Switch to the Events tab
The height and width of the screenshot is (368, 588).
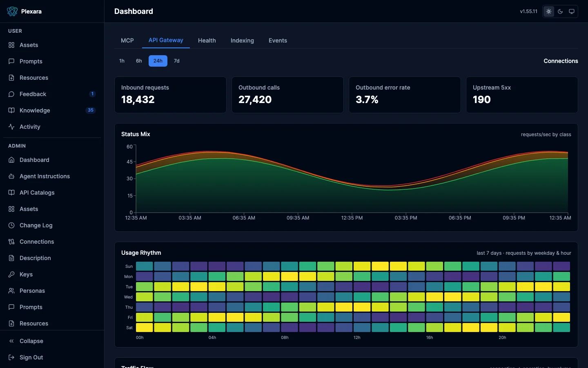[278, 40]
